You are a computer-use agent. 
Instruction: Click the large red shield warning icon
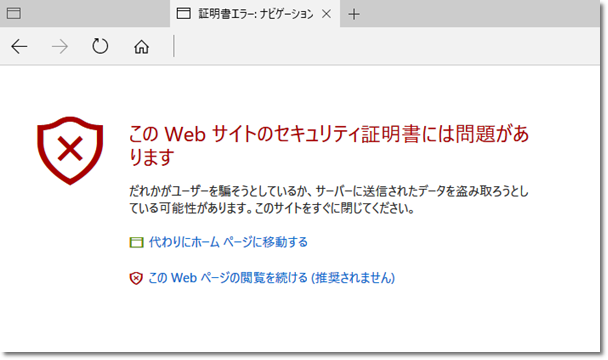70,151
